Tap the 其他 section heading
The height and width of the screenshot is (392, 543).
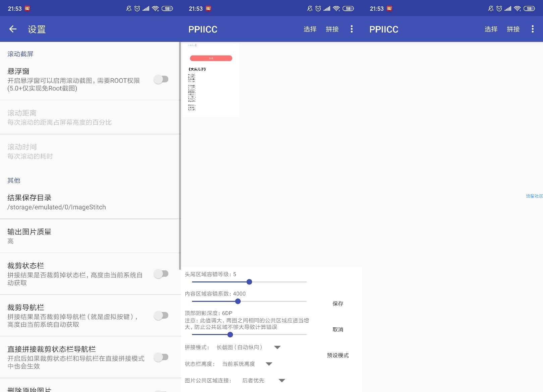point(14,180)
